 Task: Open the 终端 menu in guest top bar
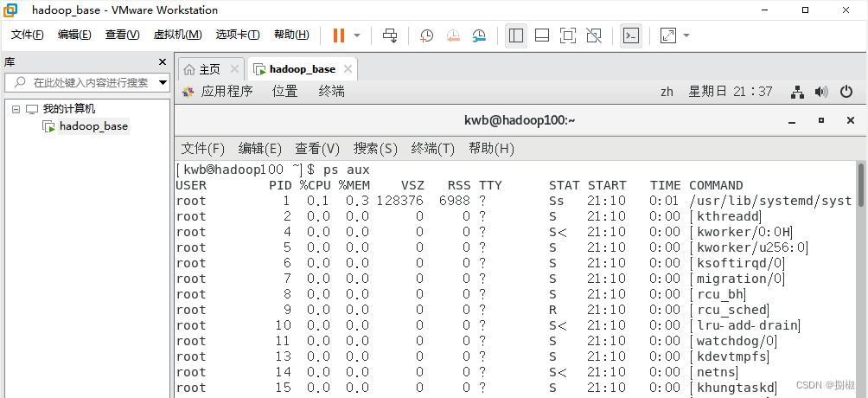[x=332, y=92]
